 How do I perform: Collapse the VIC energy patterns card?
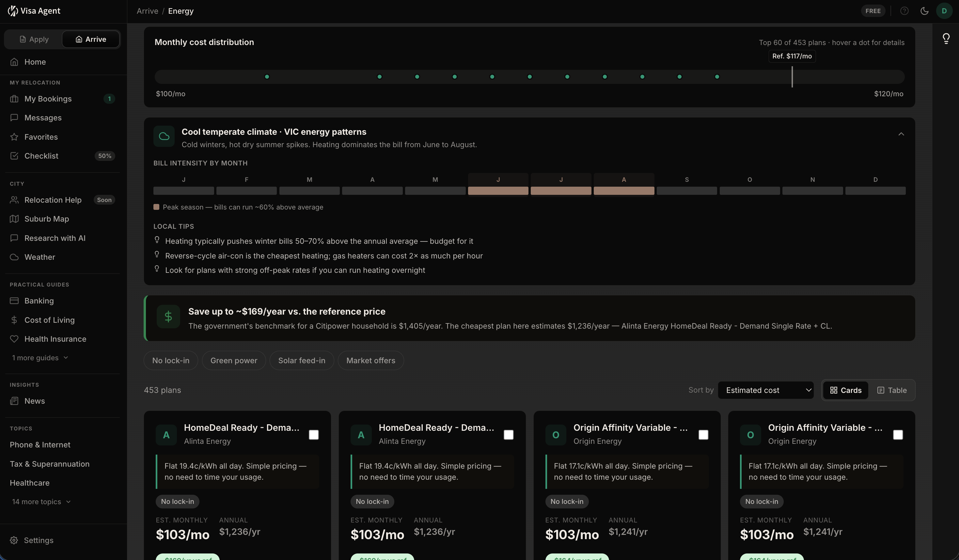click(x=901, y=134)
